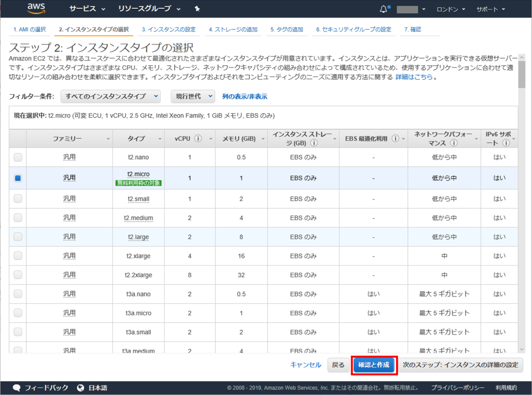532x395 pixels.
Task: Click info icon next to EBS 最適化利用
Action: coord(395,139)
